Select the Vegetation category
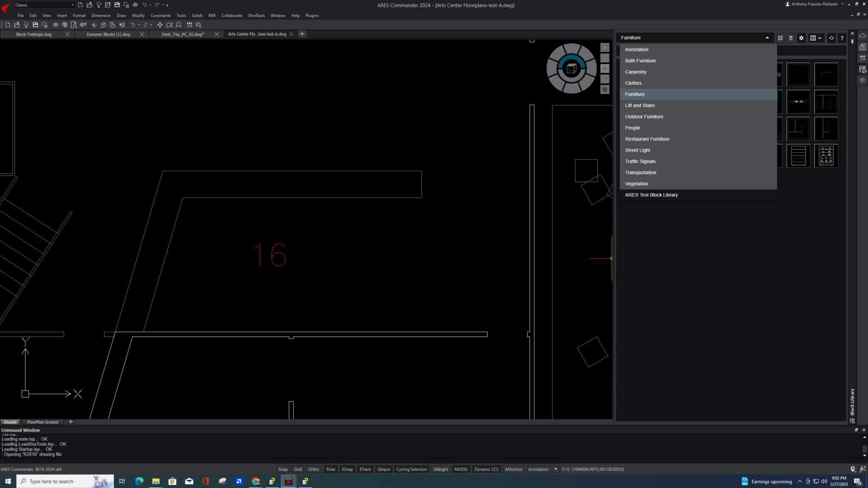Viewport: 868px width, 488px height. point(636,183)
